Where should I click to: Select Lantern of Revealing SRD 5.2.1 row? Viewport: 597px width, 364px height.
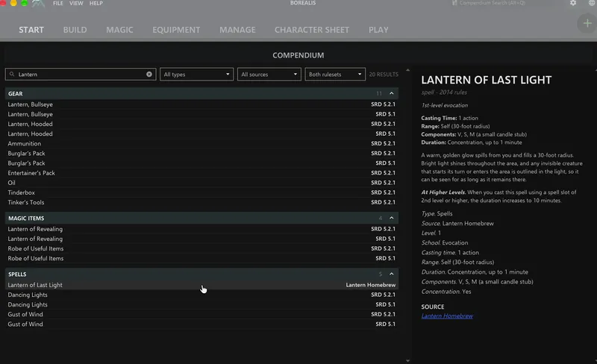click(201, 229)
